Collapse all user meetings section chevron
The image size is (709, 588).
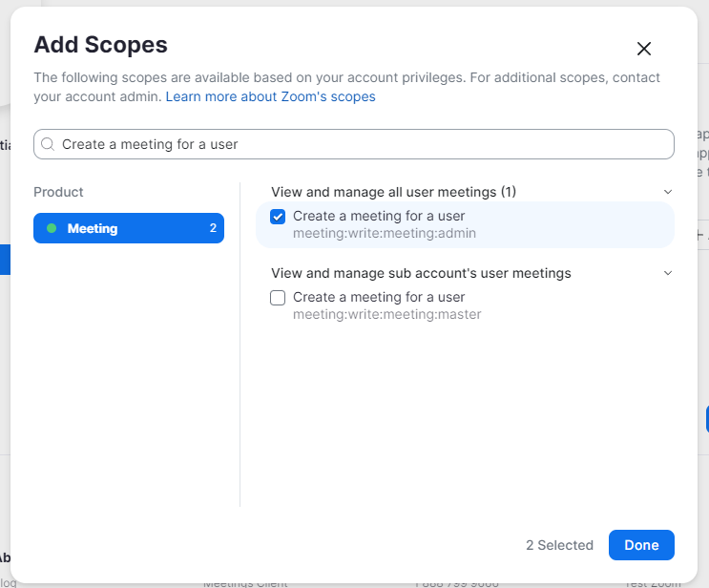[x=668, y=192]
